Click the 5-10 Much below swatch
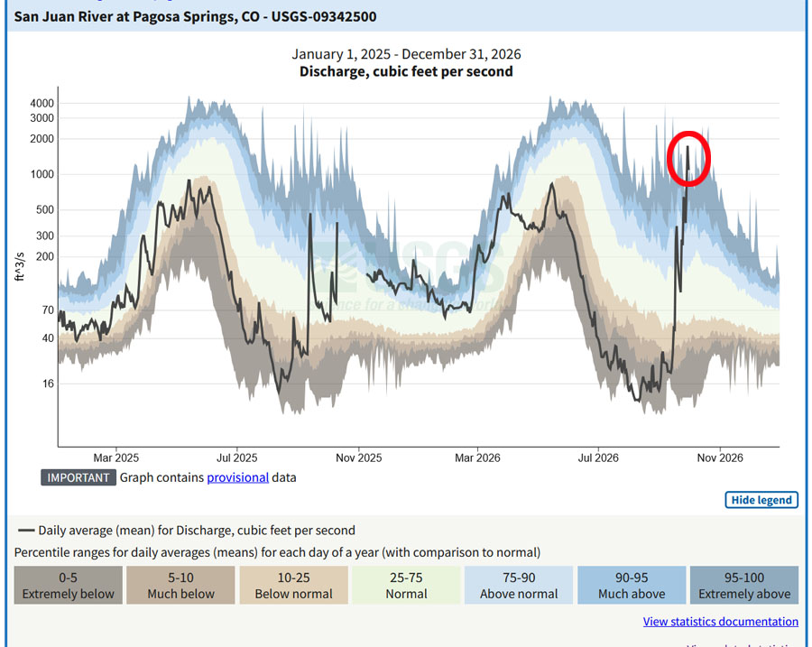812x647 pixels. tap(180, 586)
